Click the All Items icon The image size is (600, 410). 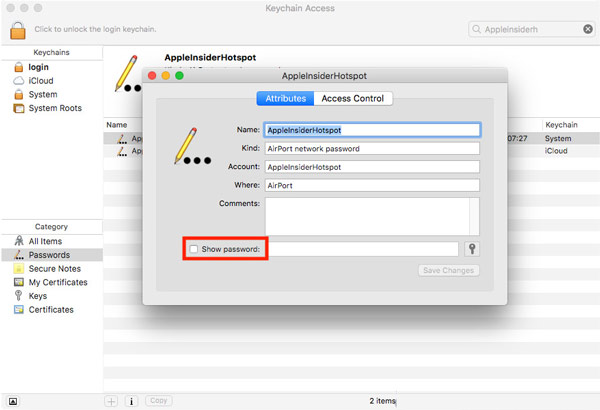point(18,241)
